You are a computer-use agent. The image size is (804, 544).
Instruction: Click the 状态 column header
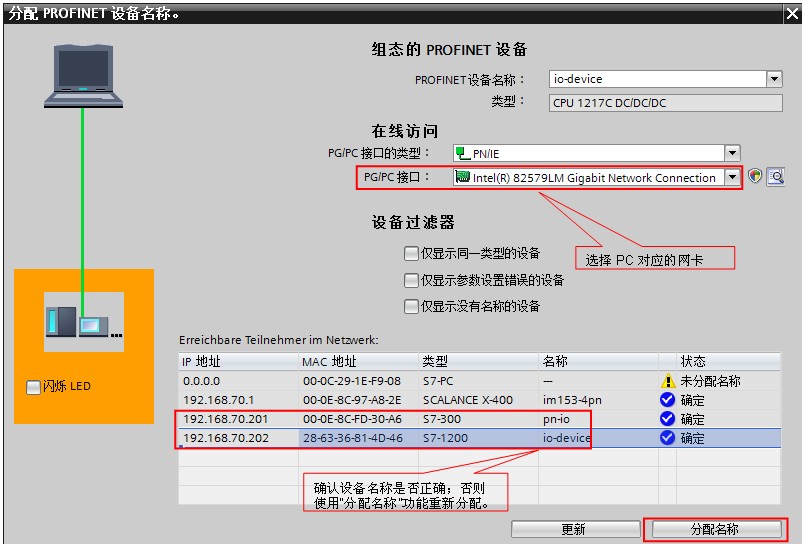(x=729, y=361)
